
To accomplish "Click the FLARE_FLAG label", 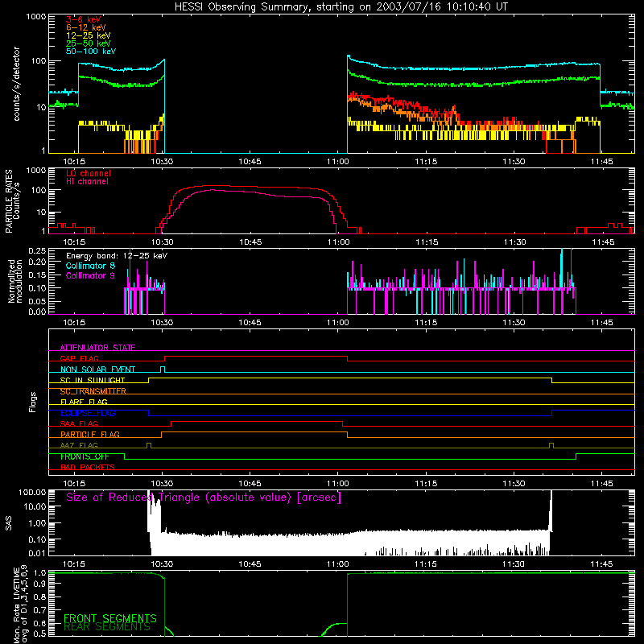I will (84, 402).
